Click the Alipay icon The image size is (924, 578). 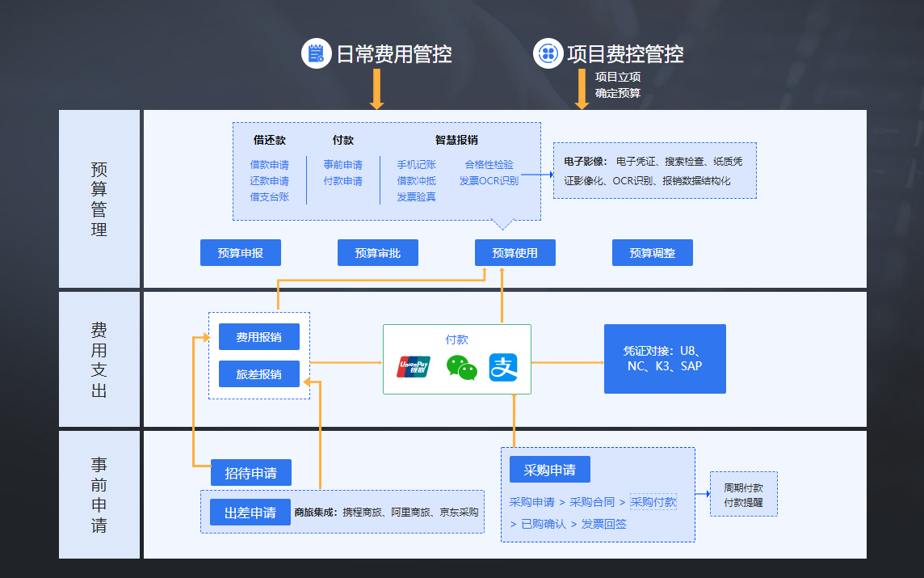[502, 367]
